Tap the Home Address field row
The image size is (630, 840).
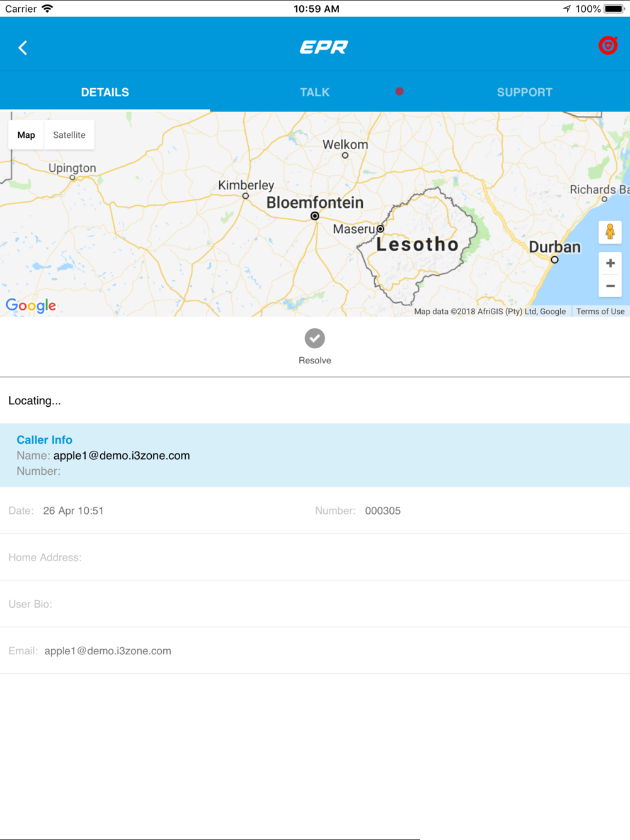point(315,557)
